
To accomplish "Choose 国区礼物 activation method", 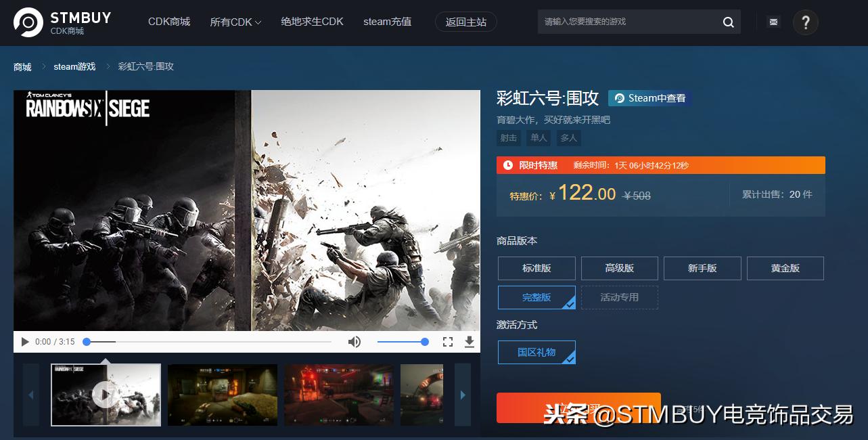I will (536, 352).
